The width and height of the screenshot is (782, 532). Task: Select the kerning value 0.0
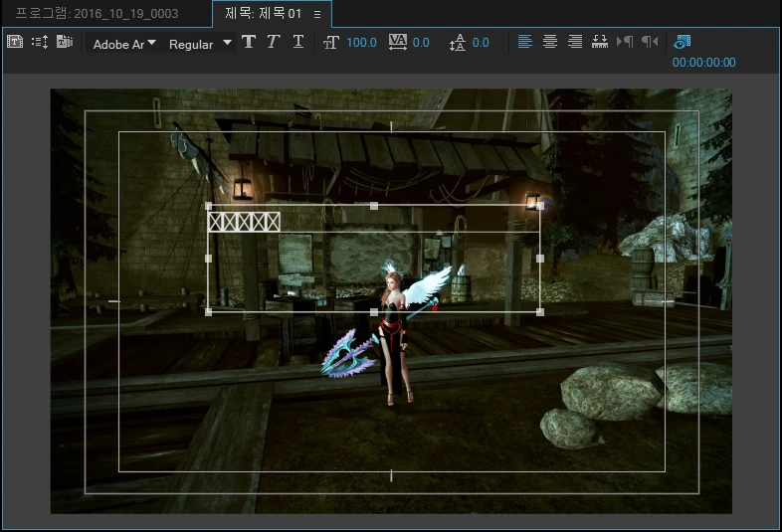tap(421, 43)
